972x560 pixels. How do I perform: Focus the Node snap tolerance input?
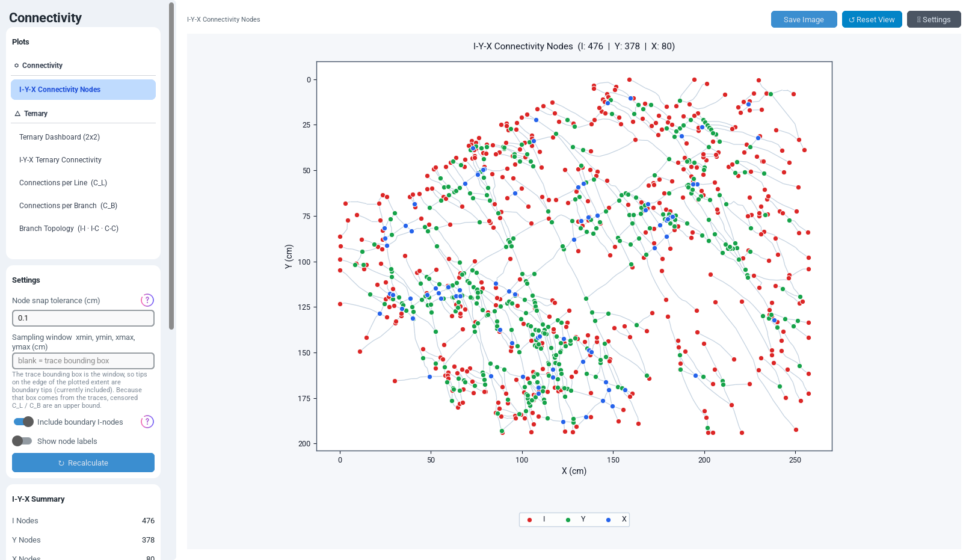83,318
